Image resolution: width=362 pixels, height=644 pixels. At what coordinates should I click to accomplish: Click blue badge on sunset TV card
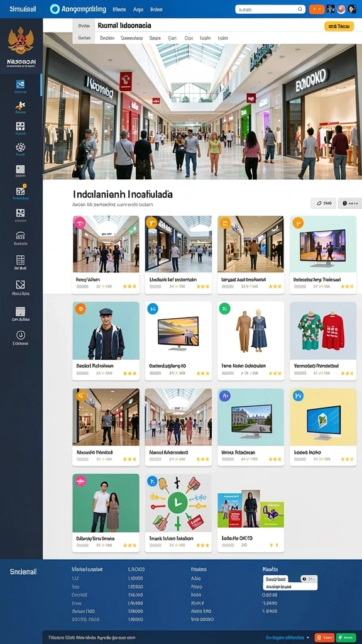click(152, 308)
